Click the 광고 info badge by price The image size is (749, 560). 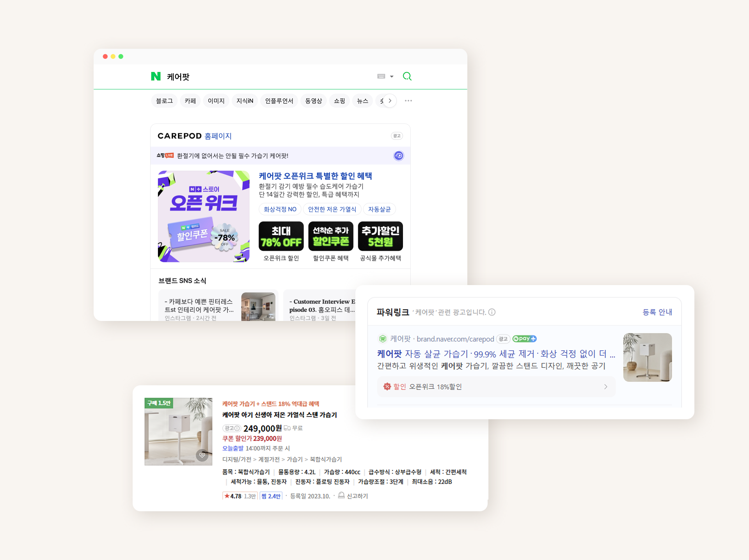[232, 428]
